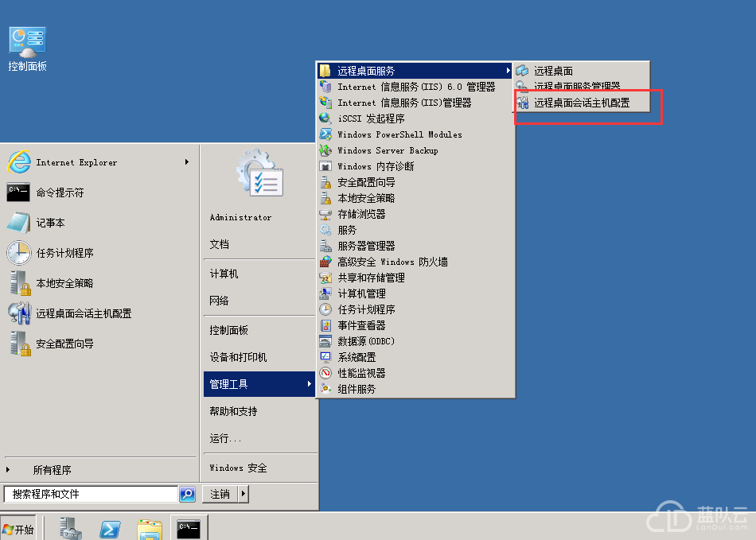Click the Administrator user name
The image size is (756, 540).
(x=240, y=217)
